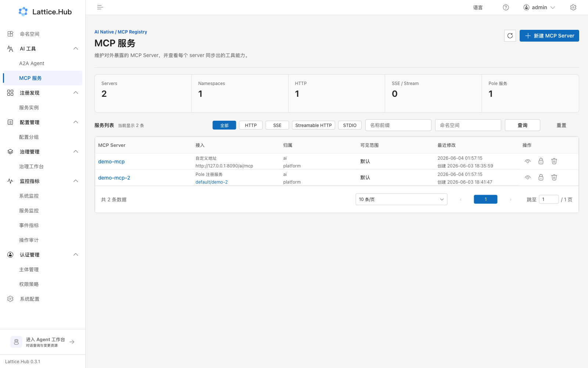Open the demo-mcp-2 server link
The height and width of the screenshot is (368, 588).
click(x=114, y=178)
